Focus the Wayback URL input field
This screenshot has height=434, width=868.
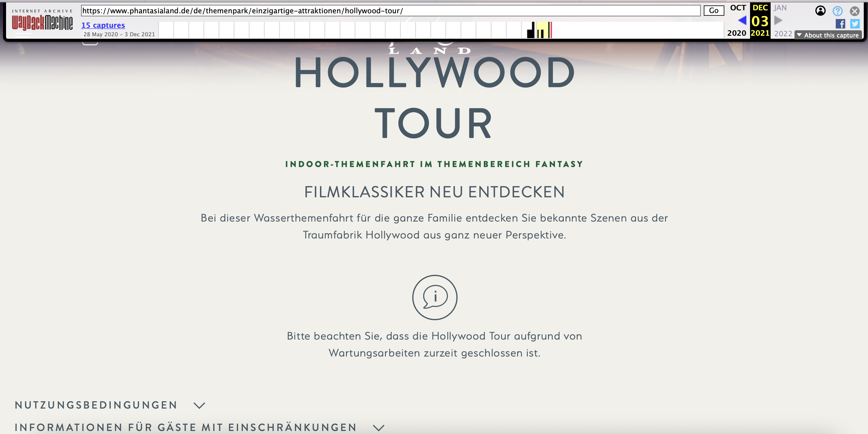coord(390,11)
